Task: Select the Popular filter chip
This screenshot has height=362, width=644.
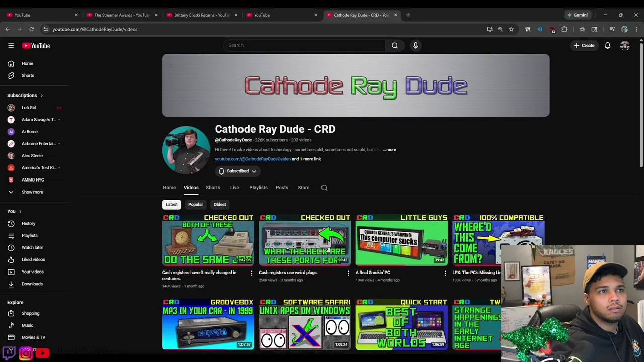Action: coord(196,204)
